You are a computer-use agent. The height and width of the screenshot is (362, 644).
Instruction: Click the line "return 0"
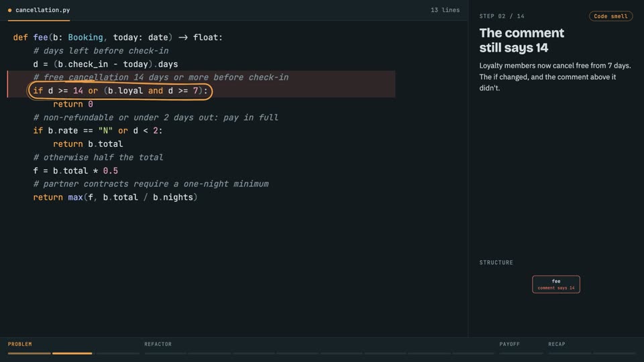coord(73,105)
